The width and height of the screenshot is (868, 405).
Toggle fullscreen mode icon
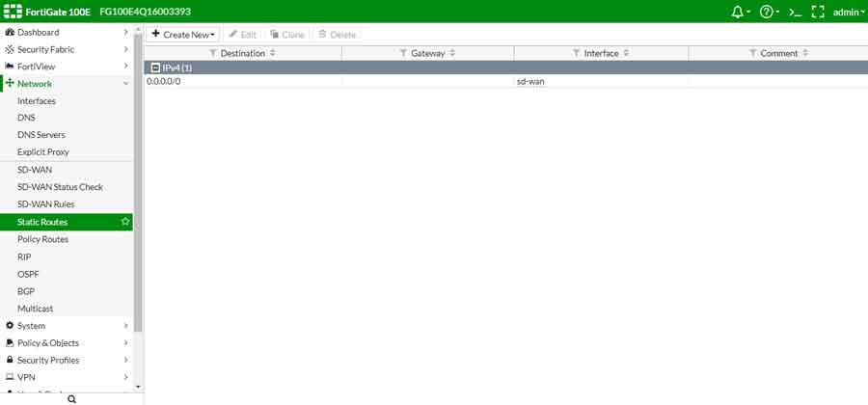click(x=818, y=13)
